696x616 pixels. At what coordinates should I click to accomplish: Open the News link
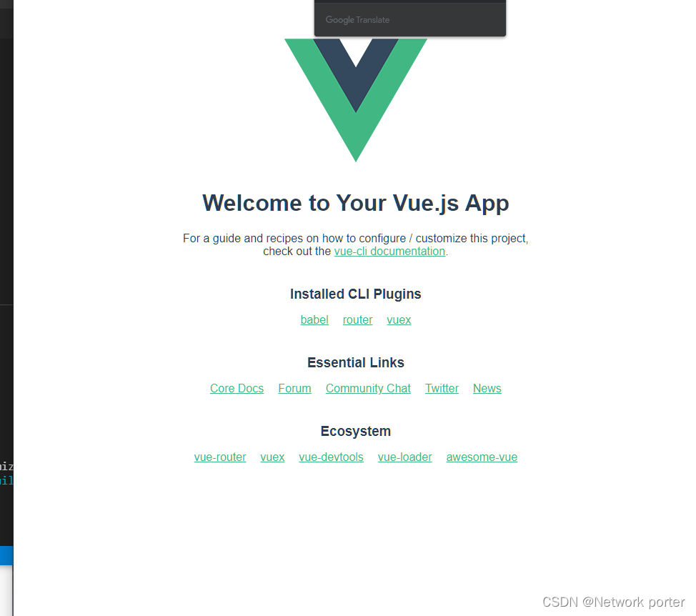click(487, 388)
